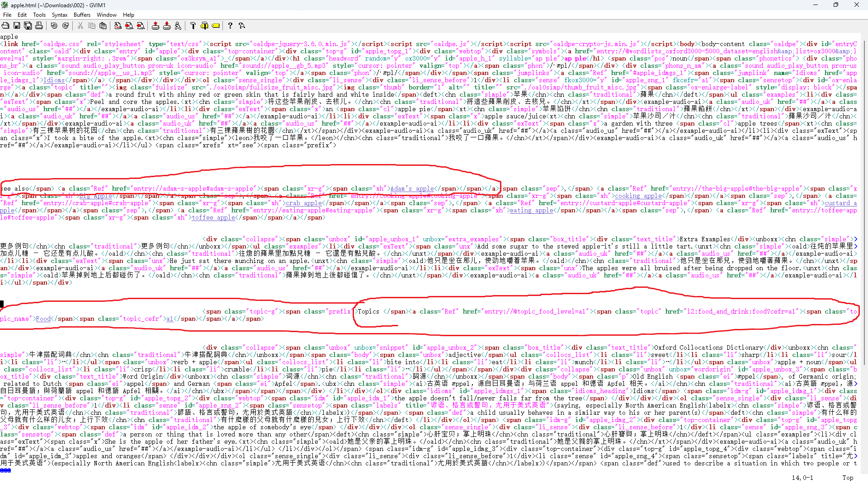Run Vim script running-man icon
The image size is (868, 488).
[178, 26]
